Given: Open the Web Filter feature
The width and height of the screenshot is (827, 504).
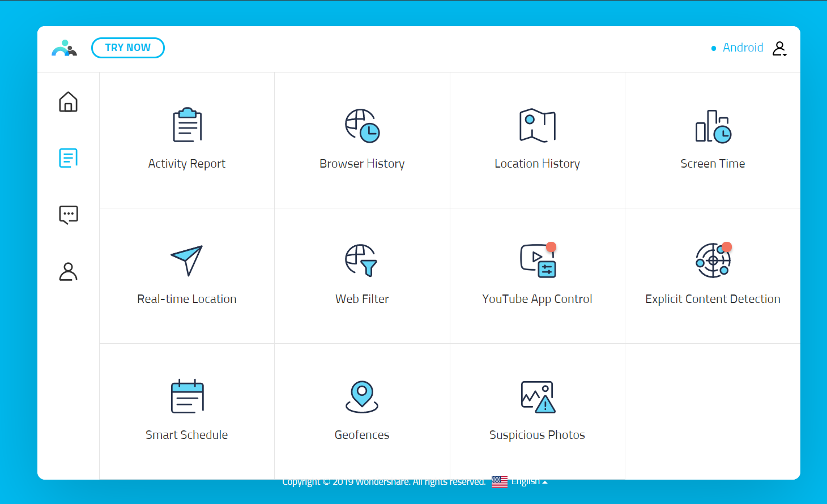Looking at the screenshot, I should tap(362, 276).
